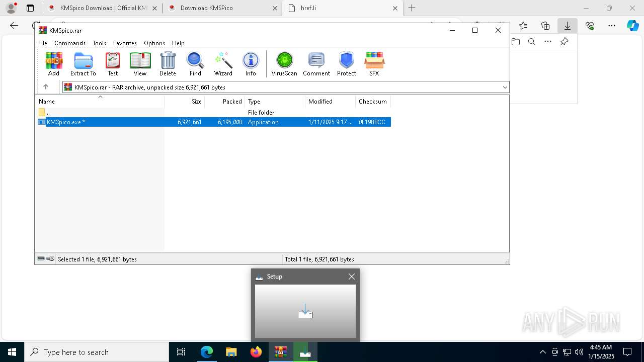Select the KMSpico.exe file row
Screen dimensions: 644x362
click(x=213, y=122)
